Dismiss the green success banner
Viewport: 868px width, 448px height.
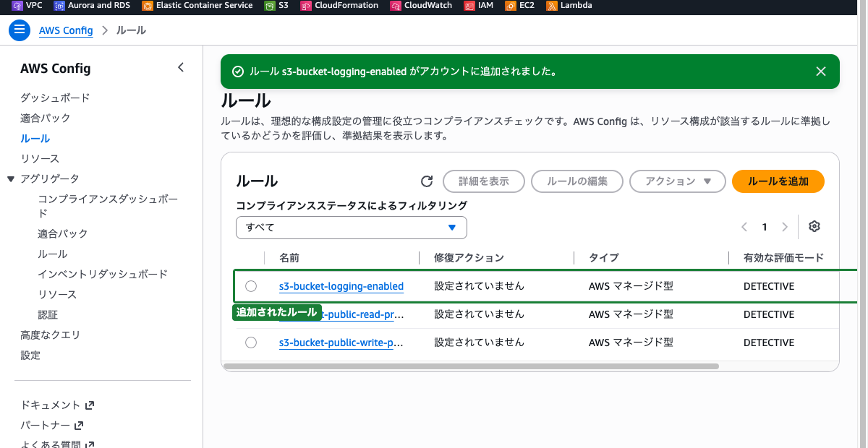pos(820,72)
